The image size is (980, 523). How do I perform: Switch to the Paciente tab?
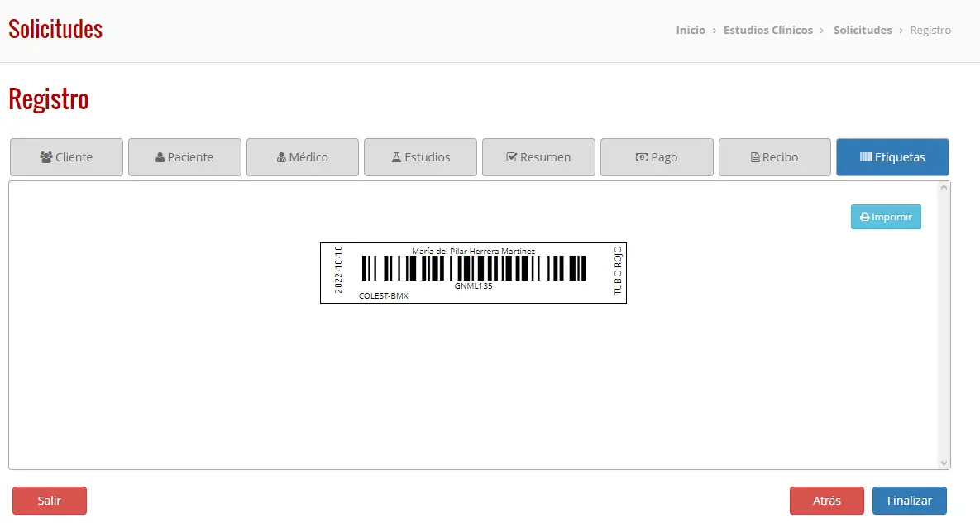point(184,157)
